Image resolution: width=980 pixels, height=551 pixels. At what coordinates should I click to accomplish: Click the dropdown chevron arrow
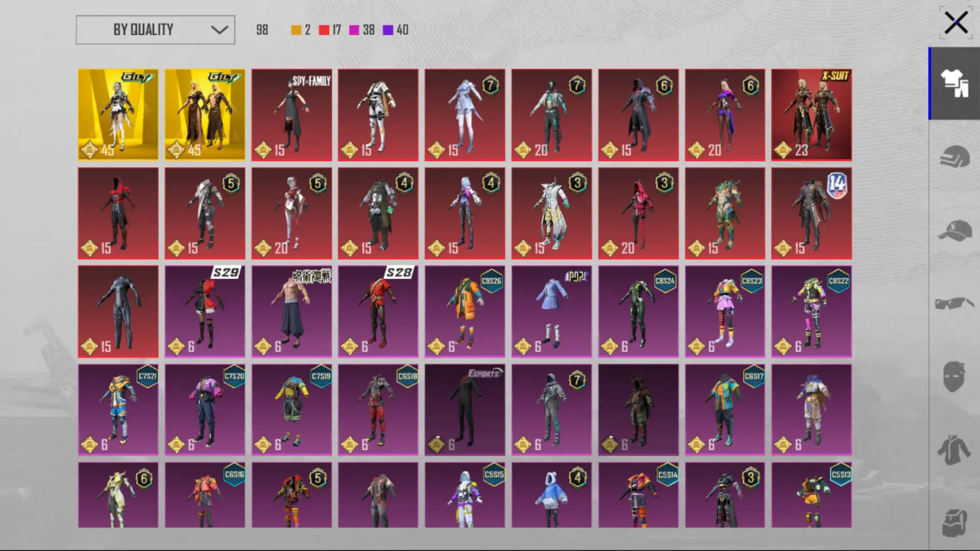point(219,30)
